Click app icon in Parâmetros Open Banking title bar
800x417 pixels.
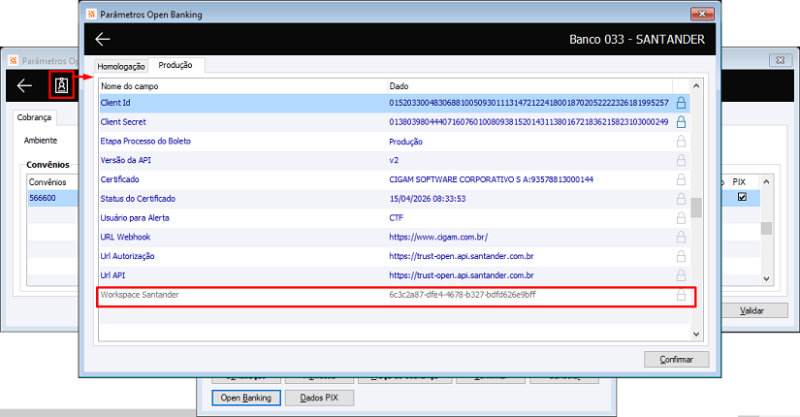91,14
